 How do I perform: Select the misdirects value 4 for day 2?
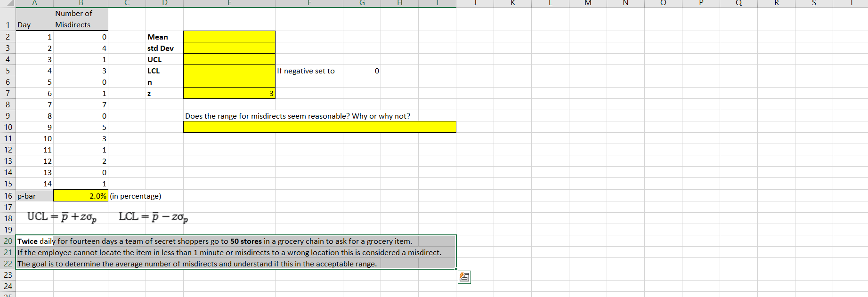coord(81,48)
